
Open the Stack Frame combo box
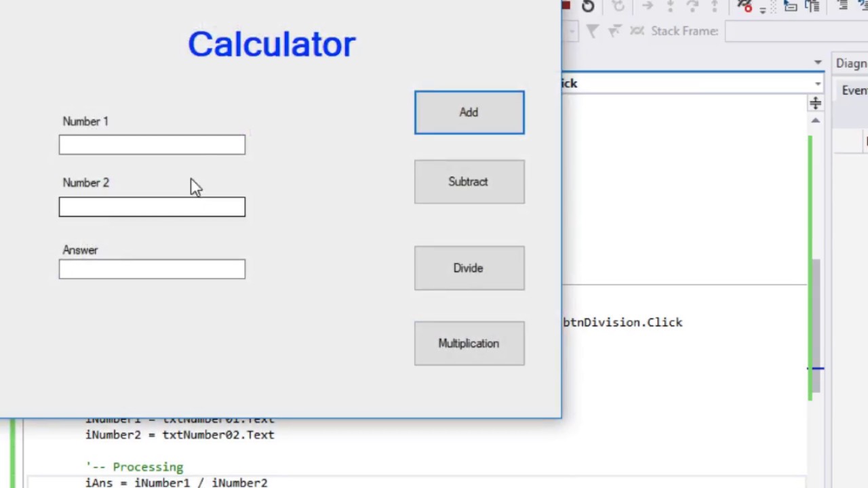click(x=796, y=31)
